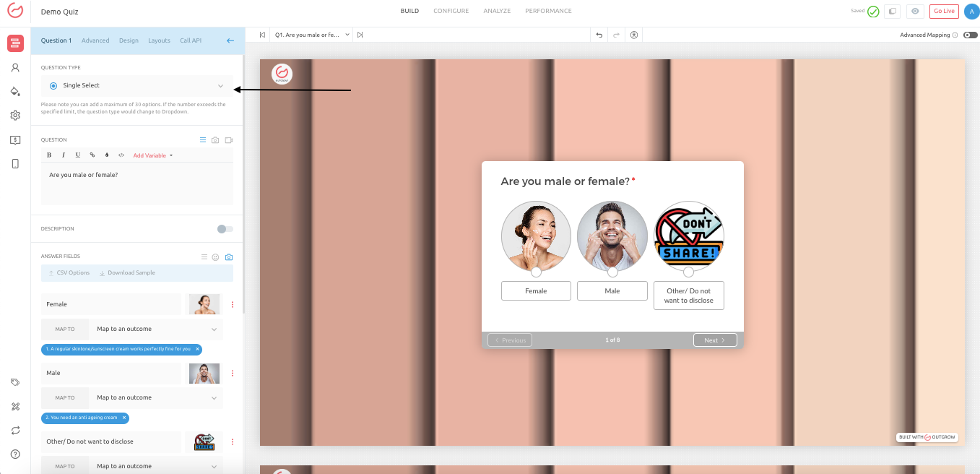Image resolution: width=980 pixels, height=474 pixels.
Task: Open the Q1 question selector dropdown
Action: (312, 35)
